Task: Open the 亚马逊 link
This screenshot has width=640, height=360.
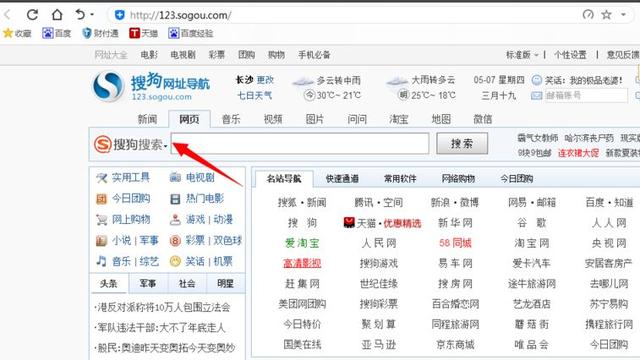Action: [x=379, y=345]
